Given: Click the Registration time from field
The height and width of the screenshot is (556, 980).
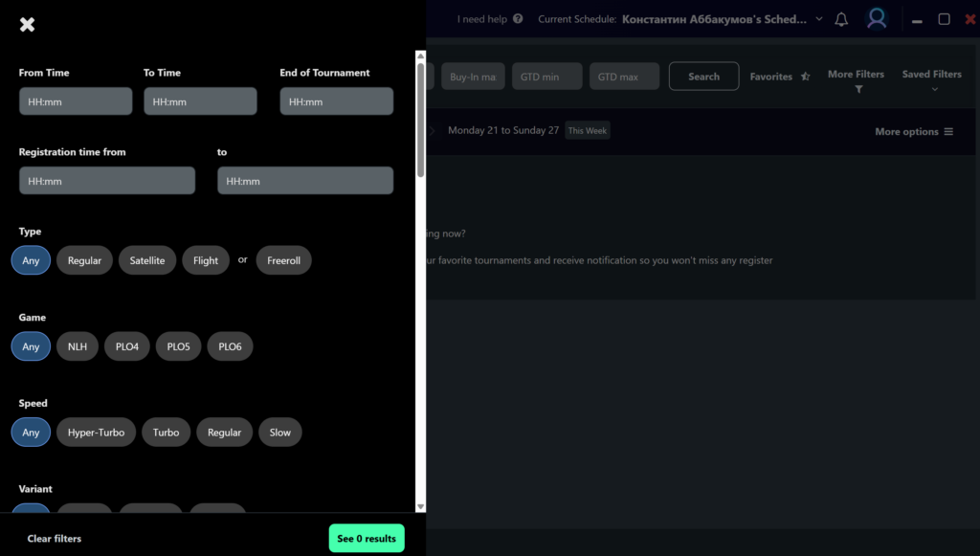Looking at the screenshot, I should pos(107,181).
